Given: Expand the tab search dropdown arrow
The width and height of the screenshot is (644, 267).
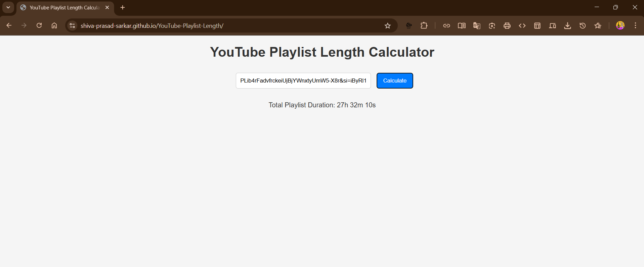Looking at the screenshot, I should point(8,7).
